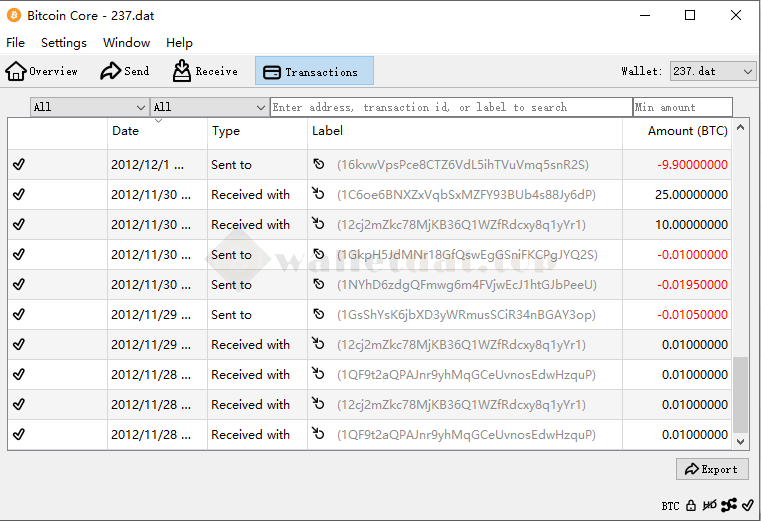Open the Receive page

click(205, 71)
